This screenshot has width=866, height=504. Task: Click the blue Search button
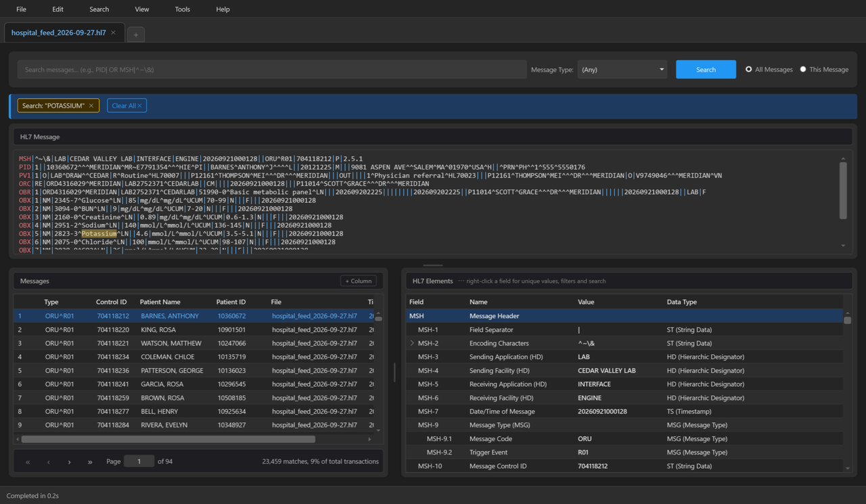706,70
